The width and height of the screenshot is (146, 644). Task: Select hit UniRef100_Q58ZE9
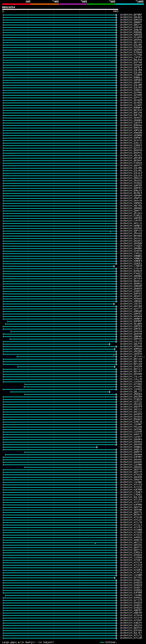click(131, 394)
